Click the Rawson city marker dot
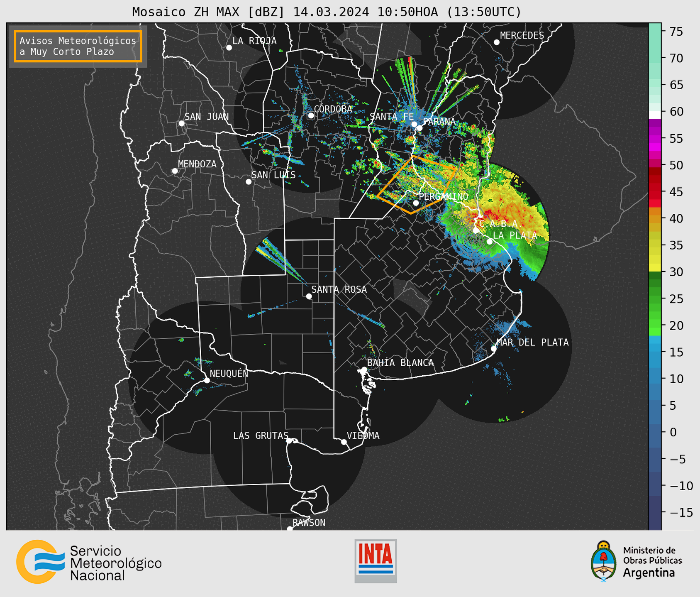 pos(290,528)
